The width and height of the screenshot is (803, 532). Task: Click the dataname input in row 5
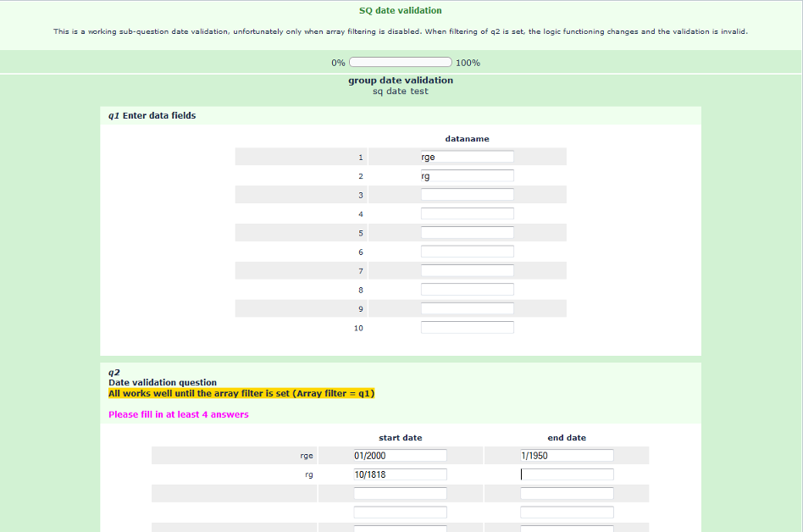tap(467, 233)
